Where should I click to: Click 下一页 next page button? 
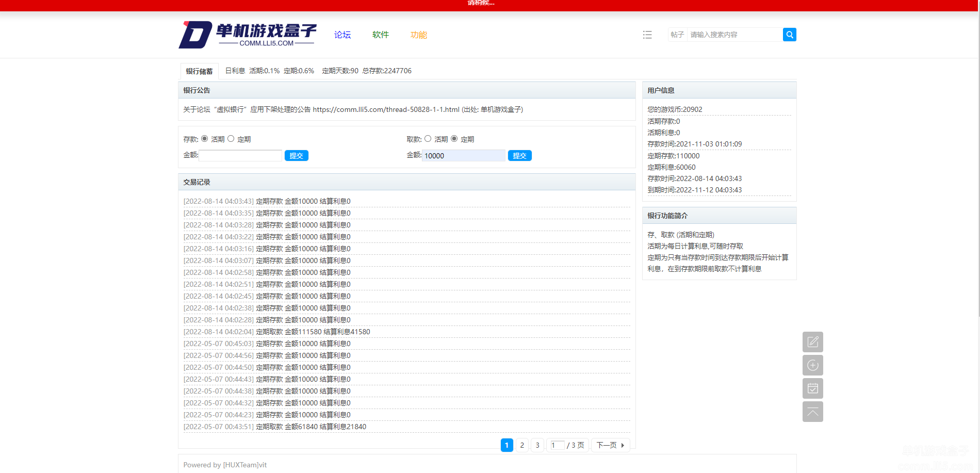coord(611,445)
